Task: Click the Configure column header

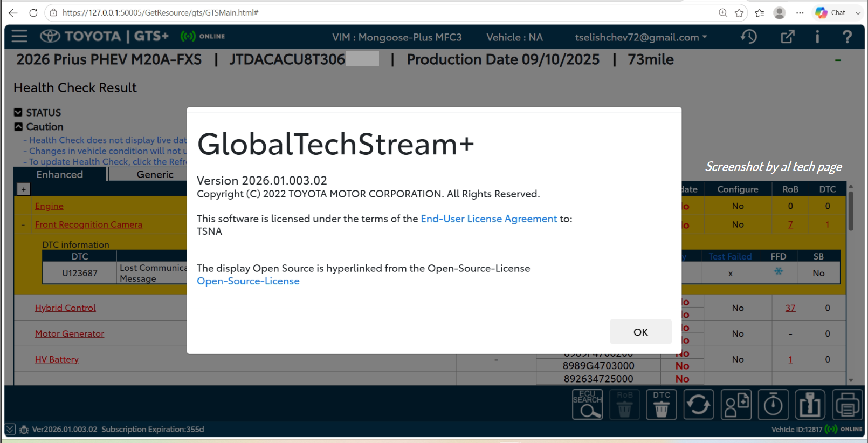Action: [x=738, y=189]
